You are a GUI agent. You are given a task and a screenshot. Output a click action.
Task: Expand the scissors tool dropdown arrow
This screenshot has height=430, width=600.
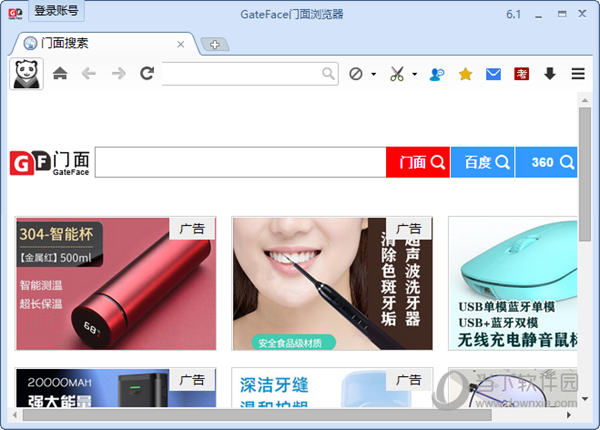414,74
